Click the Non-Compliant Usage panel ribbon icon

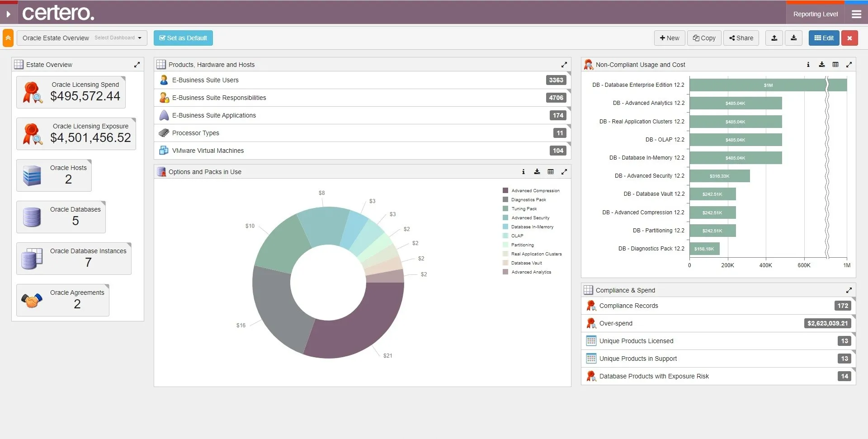pos(589,65)
